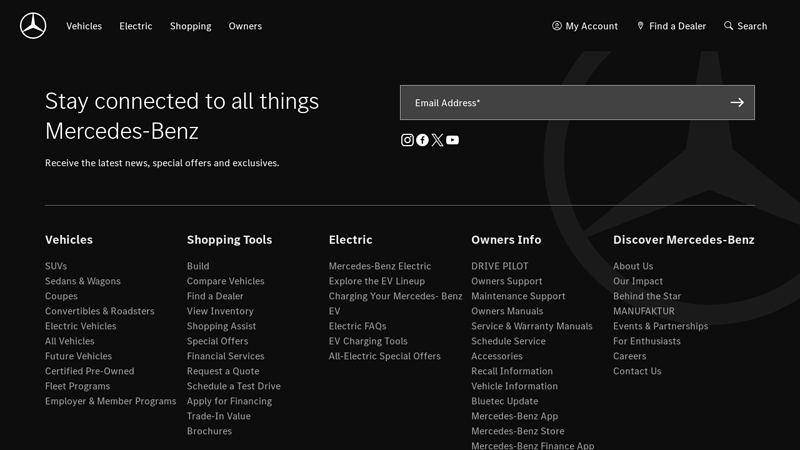Open My Account in header
This screenshot has height=450, width=800.
(x=585, y=26)
